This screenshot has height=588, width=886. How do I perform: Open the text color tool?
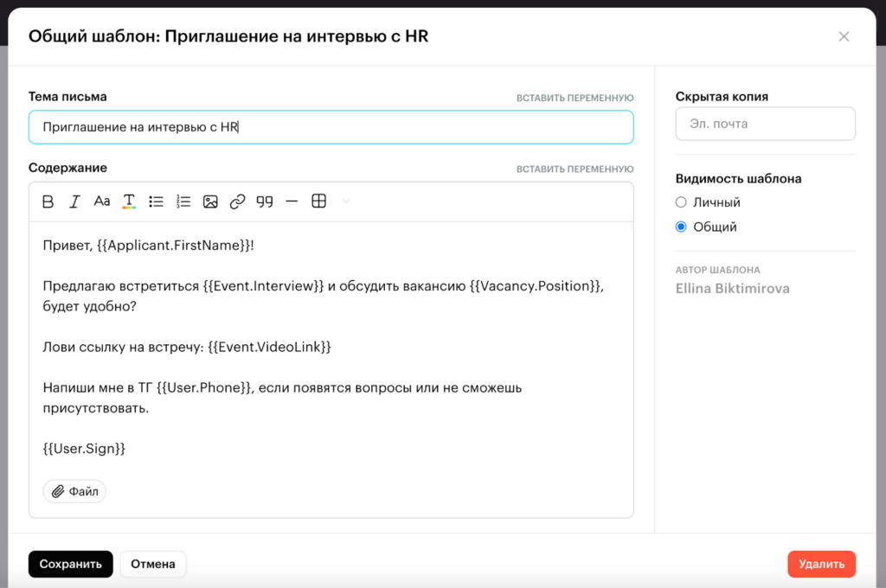129,201
